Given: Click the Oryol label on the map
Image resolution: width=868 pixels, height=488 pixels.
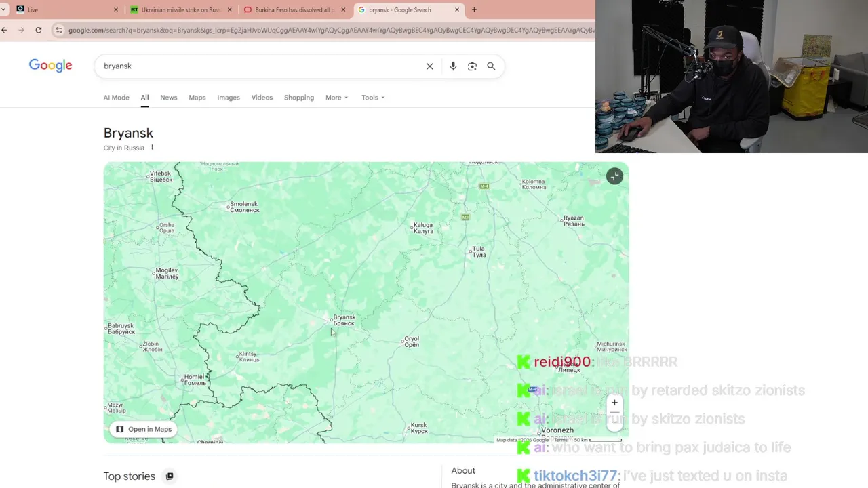Looking at the screenshot, I should click(x=412, y=342).
